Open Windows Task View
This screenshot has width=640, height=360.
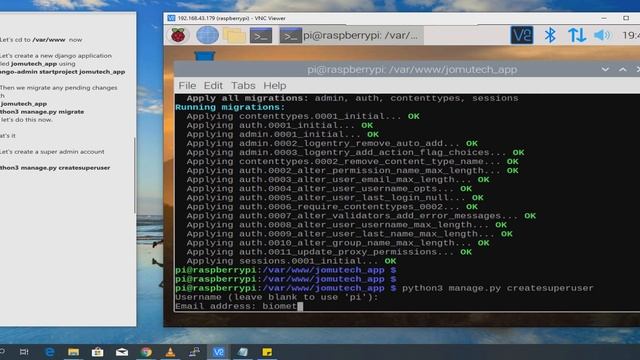[24, 352]
